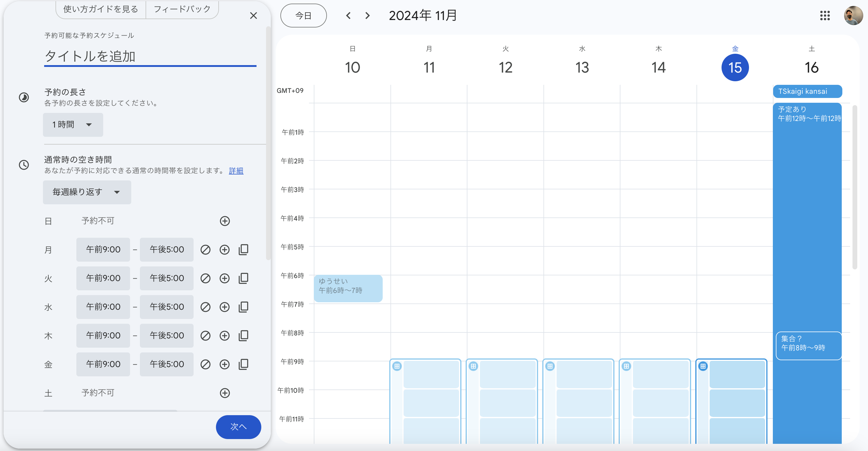868x451 pixels.
Task: Mark Monday as unavailable with the slash icon
Action: tap(205, 250)
